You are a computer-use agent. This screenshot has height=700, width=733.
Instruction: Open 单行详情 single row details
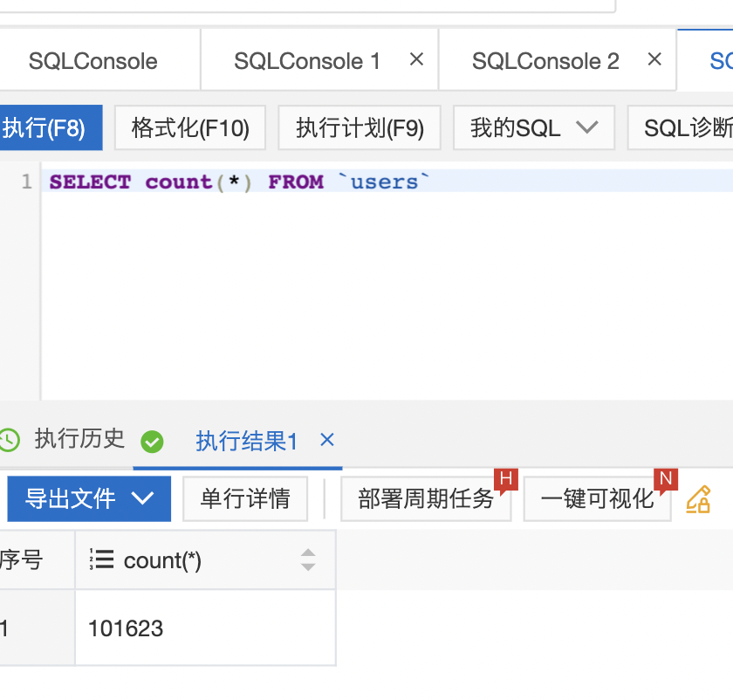coord(245,499)
